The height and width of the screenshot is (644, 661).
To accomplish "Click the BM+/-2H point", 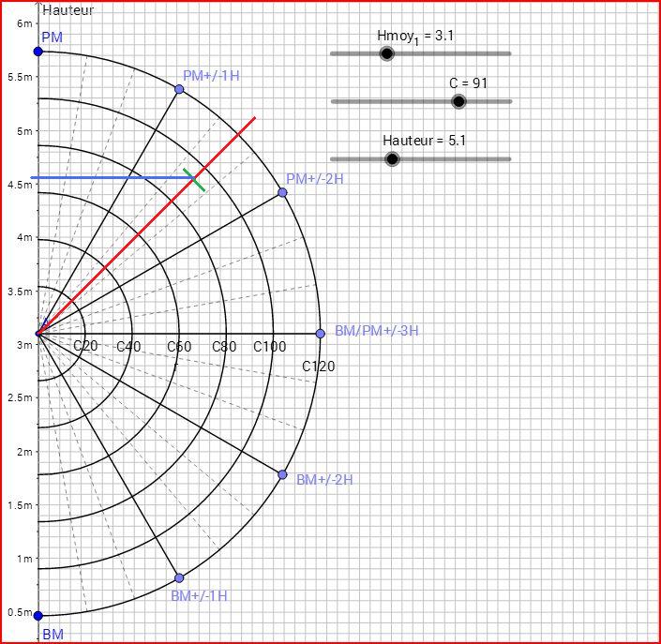I will [282, 474].
